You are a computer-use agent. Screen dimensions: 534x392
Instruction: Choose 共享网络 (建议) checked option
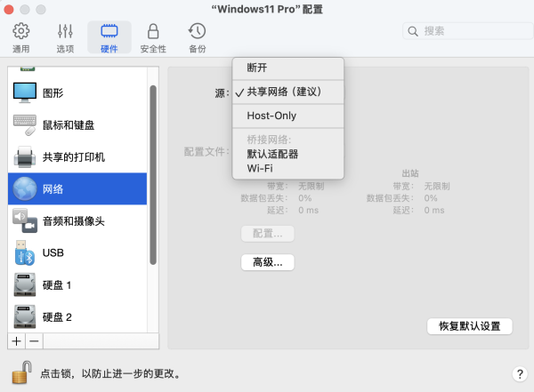click(x=283, y=92)
